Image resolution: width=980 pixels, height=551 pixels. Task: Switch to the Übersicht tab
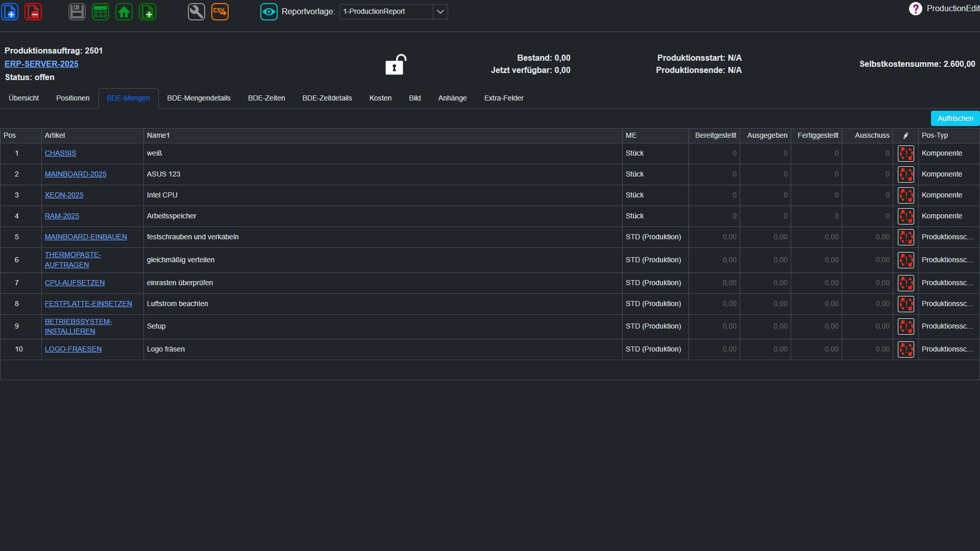(x=23, y=98)
